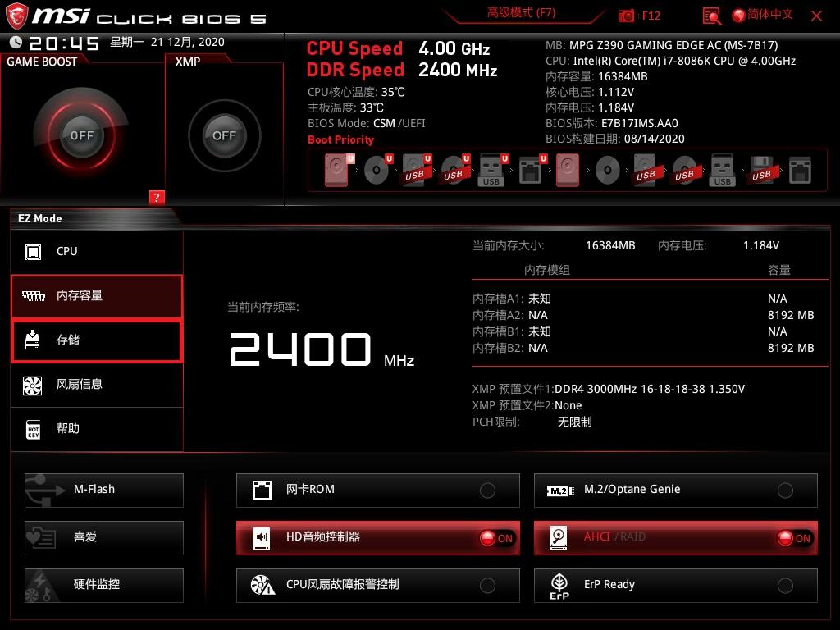Open the 喜爱 favorites button
Image resolution: width=840 pixels, height=630 pixels.
pyautogui.click(x=104, y=537)
